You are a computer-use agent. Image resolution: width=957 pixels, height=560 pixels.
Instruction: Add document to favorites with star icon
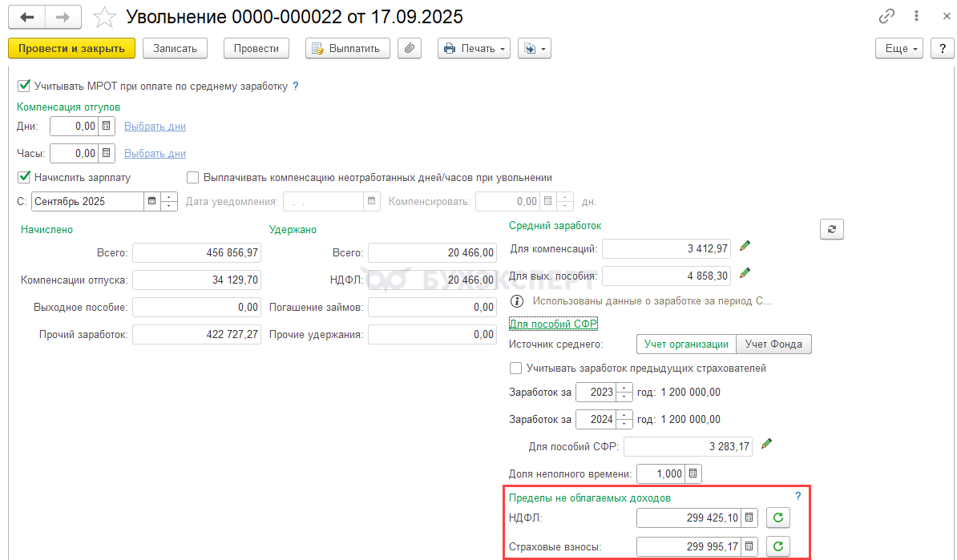pyautogui.click(x=104, y=17)
